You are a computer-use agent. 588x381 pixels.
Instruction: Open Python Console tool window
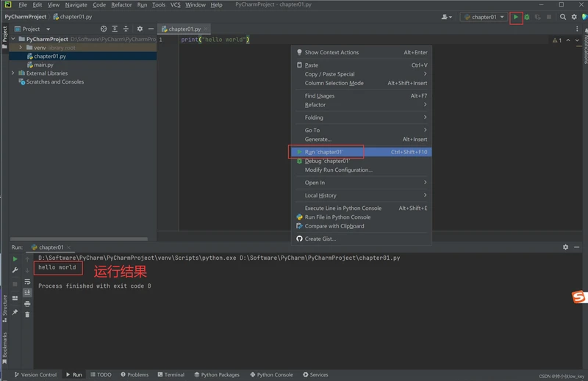tap(271, 374)
